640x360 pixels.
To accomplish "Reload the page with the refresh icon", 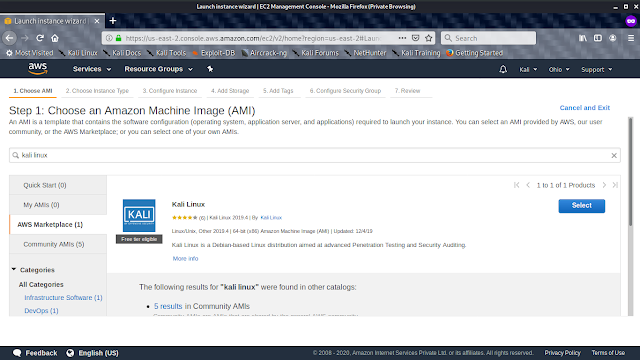I will click(x=40, y=38).
